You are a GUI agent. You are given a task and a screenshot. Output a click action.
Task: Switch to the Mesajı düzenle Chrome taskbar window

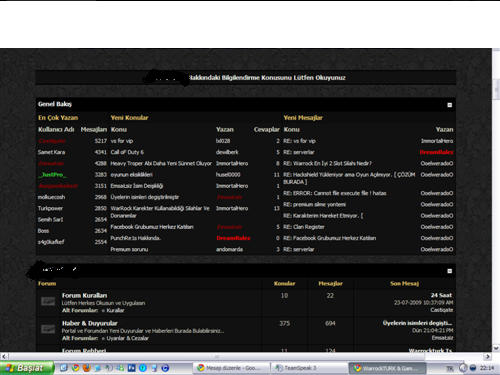click(x=231, y=368)
